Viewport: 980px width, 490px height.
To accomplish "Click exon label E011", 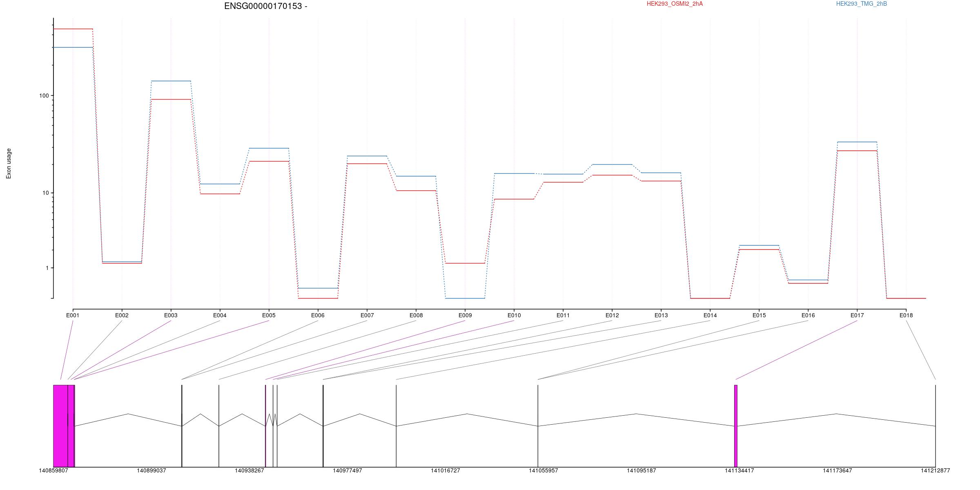I will coord(563,315).
